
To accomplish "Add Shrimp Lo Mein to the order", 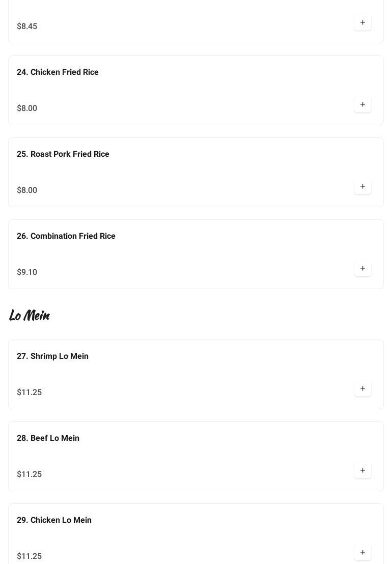I will point(362,389).
